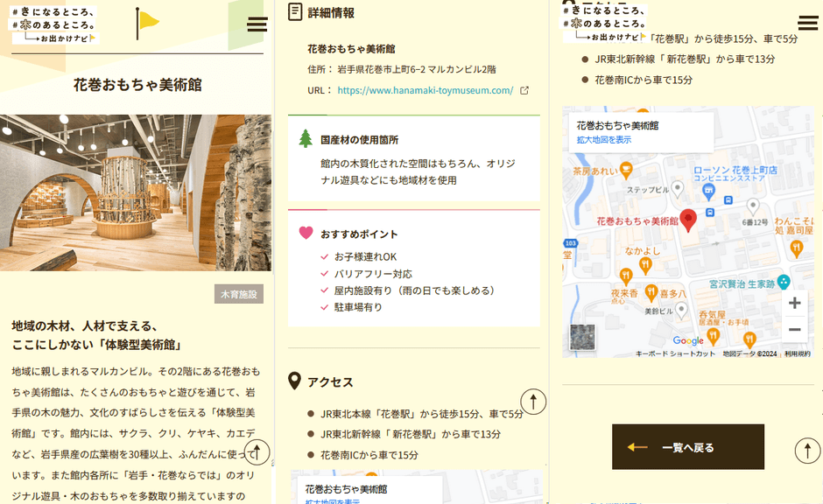Click the yellow flag icon at the page top
Viewport: 823px width, 504px height.
click(x=148, y=21)
